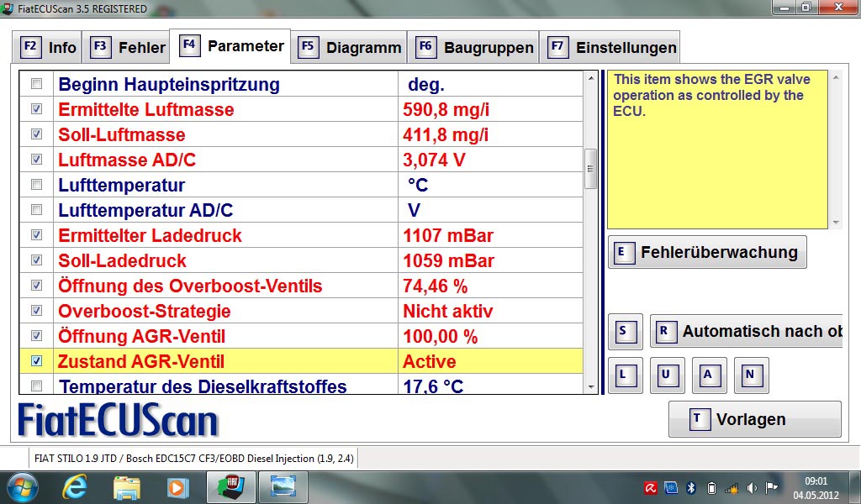Click the S shortcut button
861x504 pixels.
[625, 331]
